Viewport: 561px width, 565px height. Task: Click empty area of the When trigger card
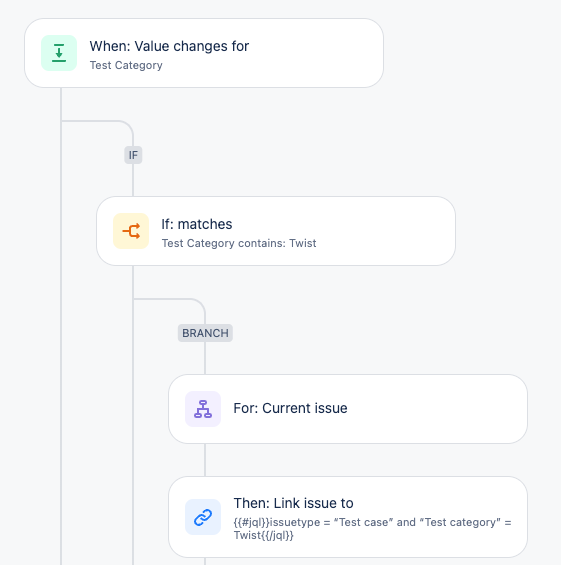coord(313,53)
